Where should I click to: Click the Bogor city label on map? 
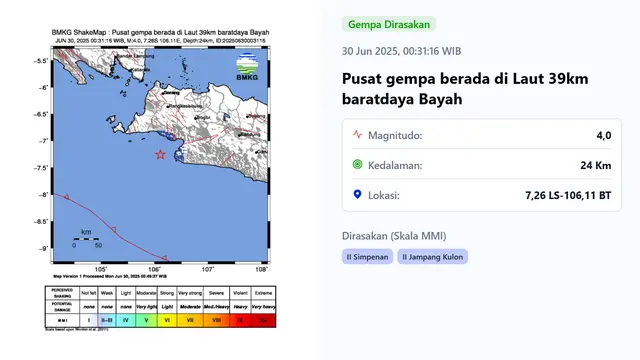pos(202,118)
